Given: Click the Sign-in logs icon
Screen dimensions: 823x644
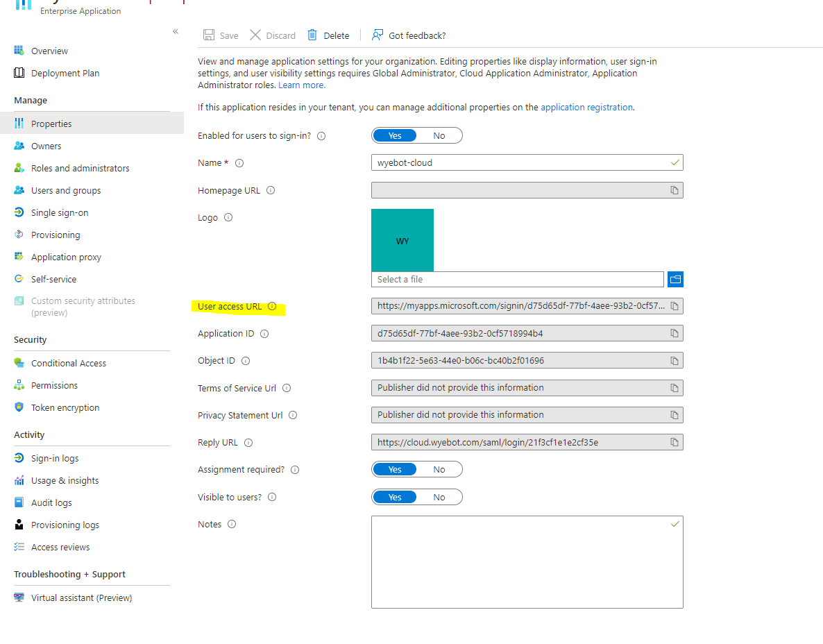Looking at the screenshot, I should 19,458.
